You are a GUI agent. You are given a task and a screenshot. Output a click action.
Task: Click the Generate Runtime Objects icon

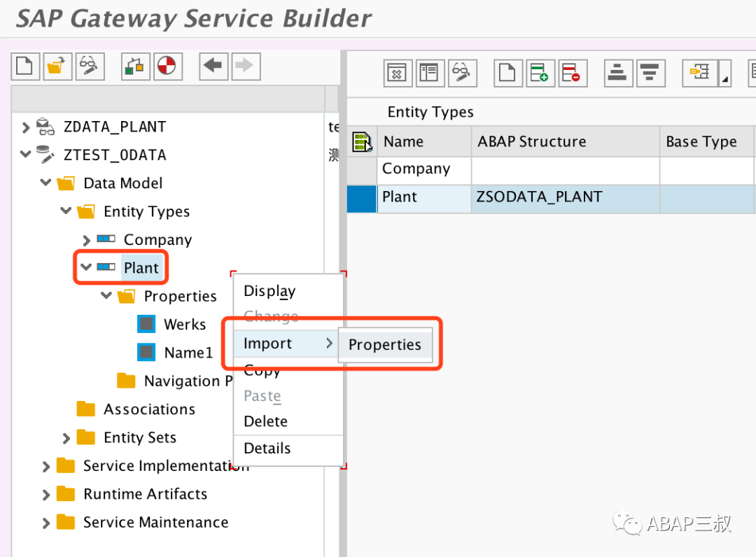[135, 66]
